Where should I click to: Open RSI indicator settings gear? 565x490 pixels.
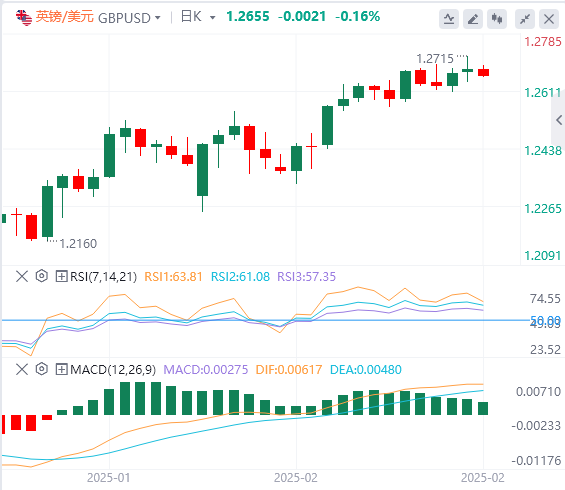[42, 276]
